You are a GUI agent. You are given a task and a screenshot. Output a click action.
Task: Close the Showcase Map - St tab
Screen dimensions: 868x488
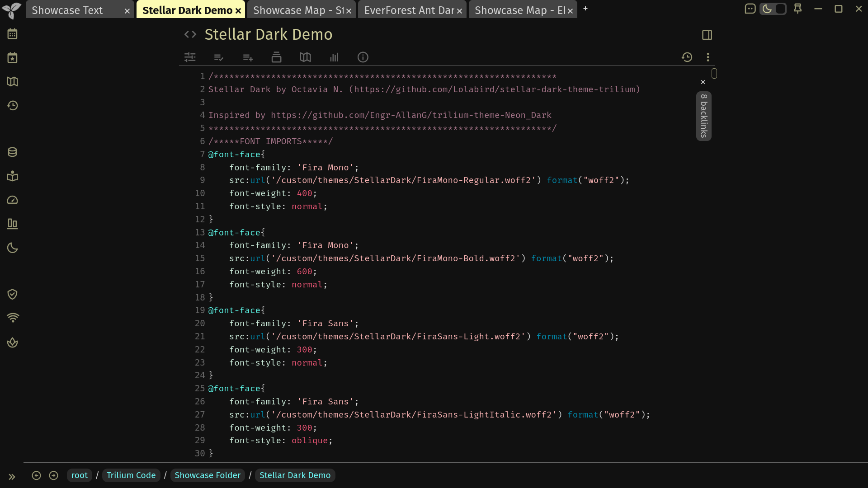coord(349,11)
